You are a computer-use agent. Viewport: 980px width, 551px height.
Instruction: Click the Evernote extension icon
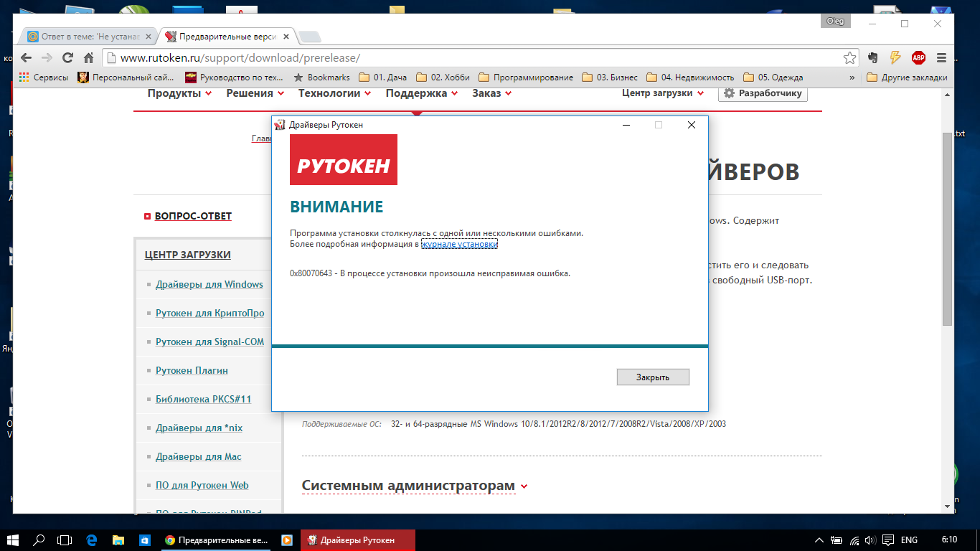click(x=873, y=58)
